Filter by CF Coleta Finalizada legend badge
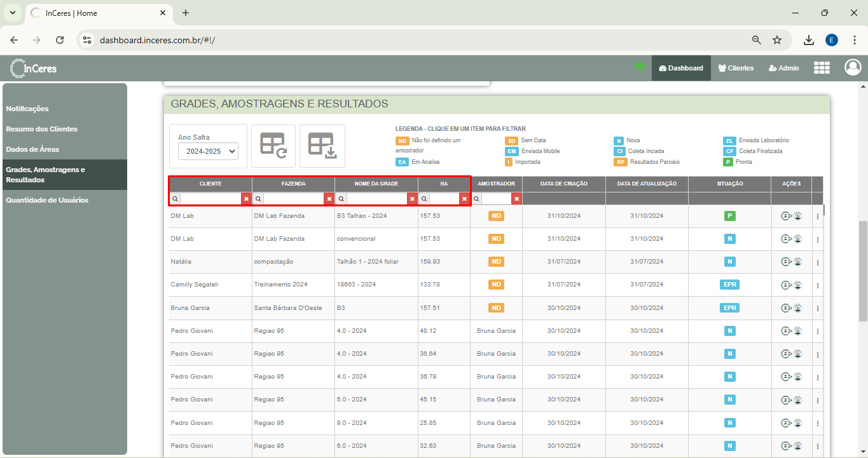Screen dimensions: 868x458 click(729, 151)
